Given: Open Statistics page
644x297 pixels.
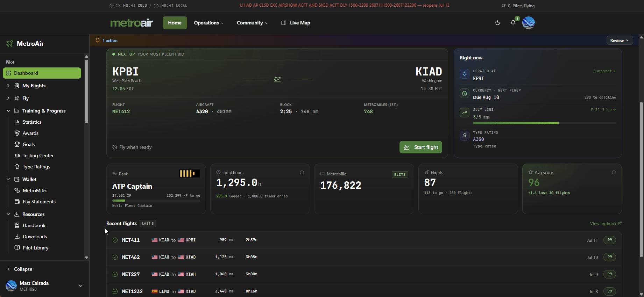Looking at the screenshot, I should (x=32, y=122).
